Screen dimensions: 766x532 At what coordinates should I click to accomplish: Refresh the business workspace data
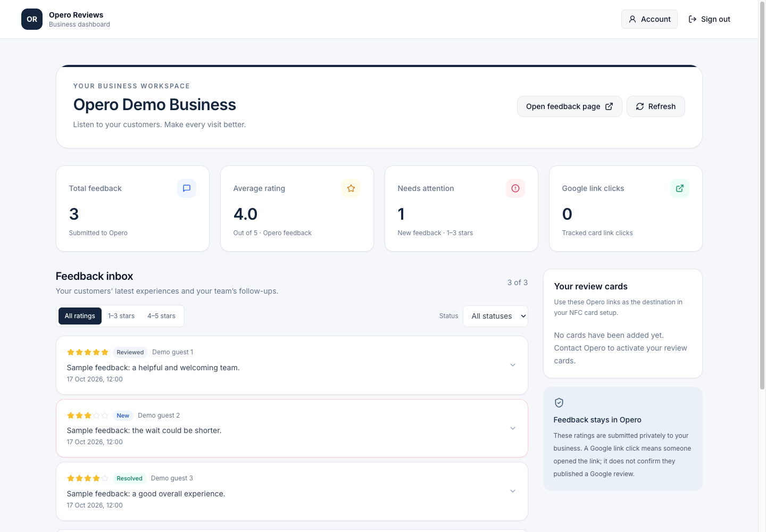click(x=656, y=106)
